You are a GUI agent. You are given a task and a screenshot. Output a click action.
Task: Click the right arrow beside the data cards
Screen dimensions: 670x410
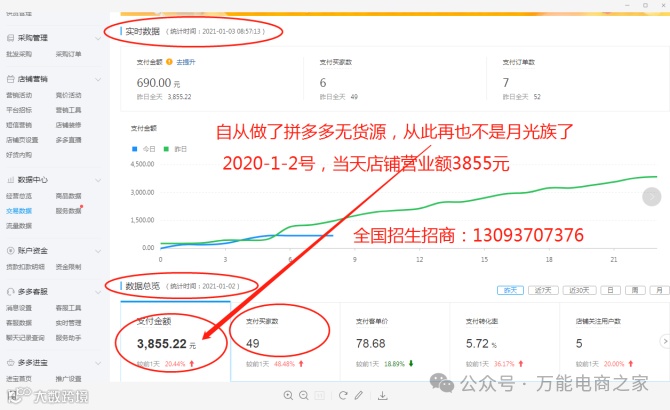tap(664, 341)
